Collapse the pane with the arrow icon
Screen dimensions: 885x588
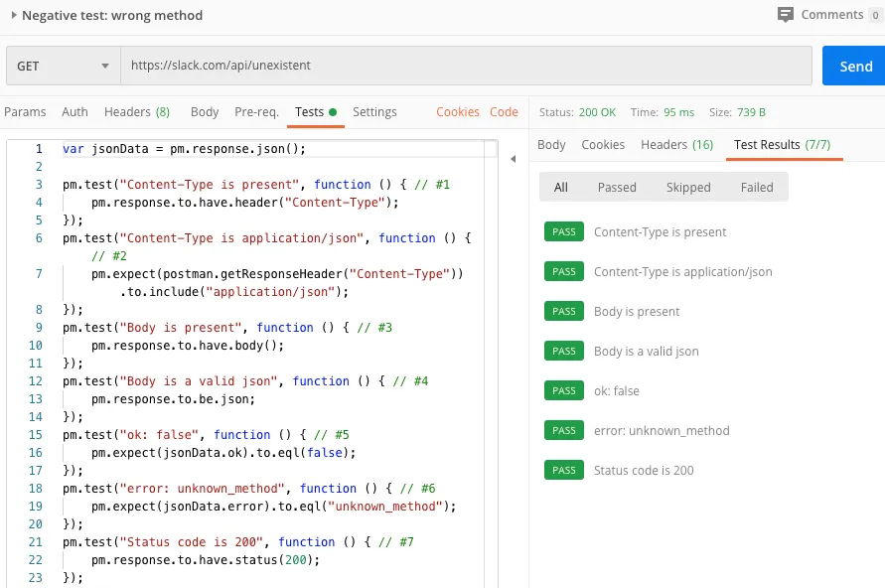point(514,159)
